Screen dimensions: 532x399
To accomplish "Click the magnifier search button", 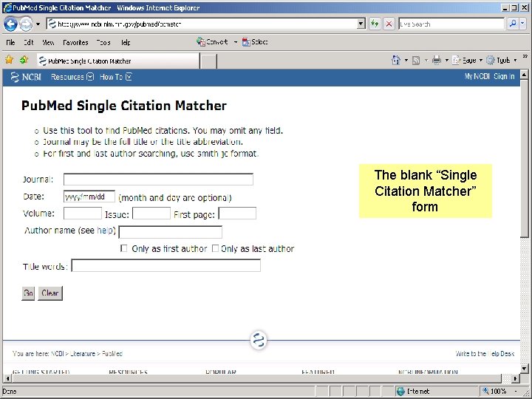I will tap(513, 24).
